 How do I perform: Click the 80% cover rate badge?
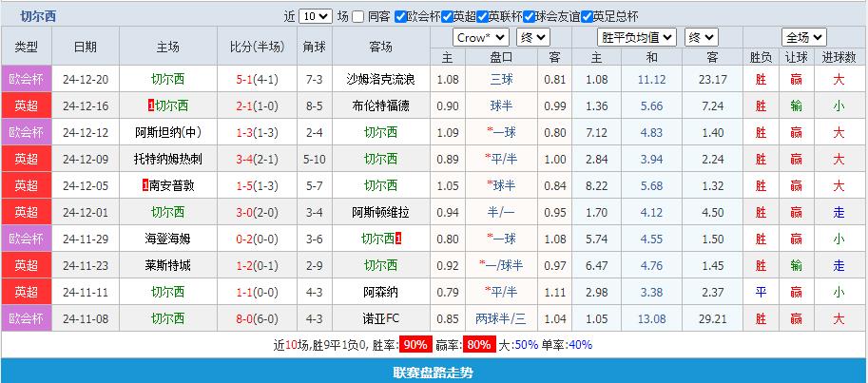(479, 345)
